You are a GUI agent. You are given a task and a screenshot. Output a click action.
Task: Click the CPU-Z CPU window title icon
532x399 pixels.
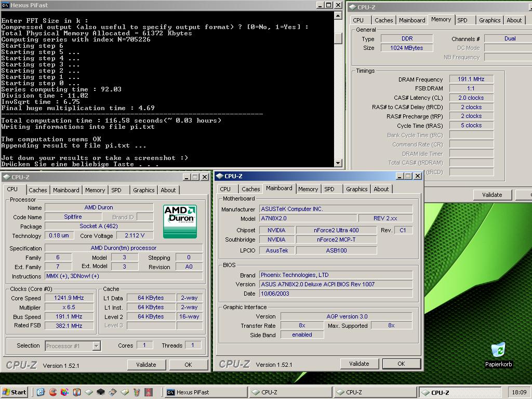coord(6,177)
